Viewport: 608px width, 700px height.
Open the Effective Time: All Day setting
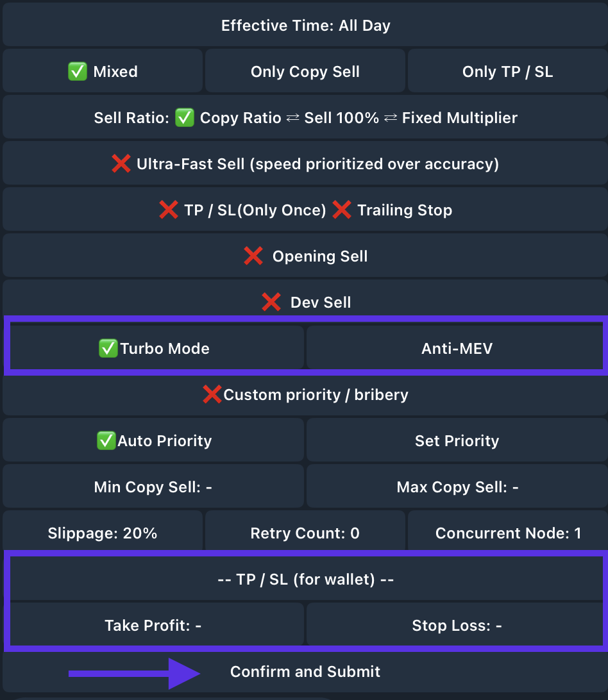click(305, 26)
